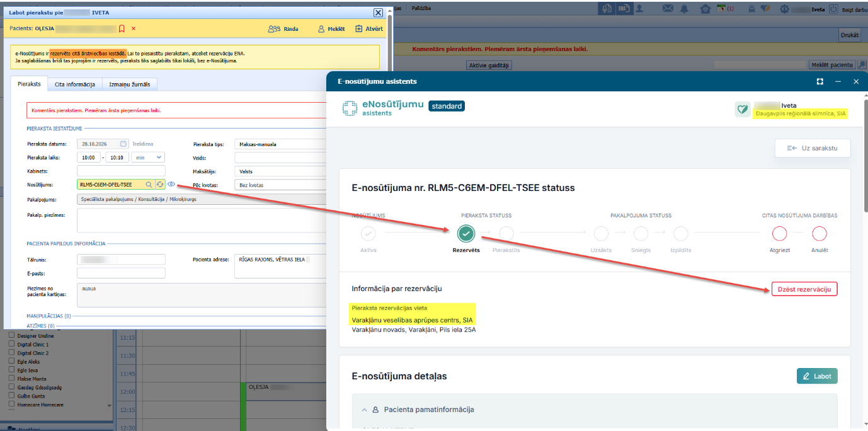Image resolution: width=868 pixels, height=431 pixels.
Task: Open the Maksātājs dropdown showing Valsts
Action: (x=280, y=171)
